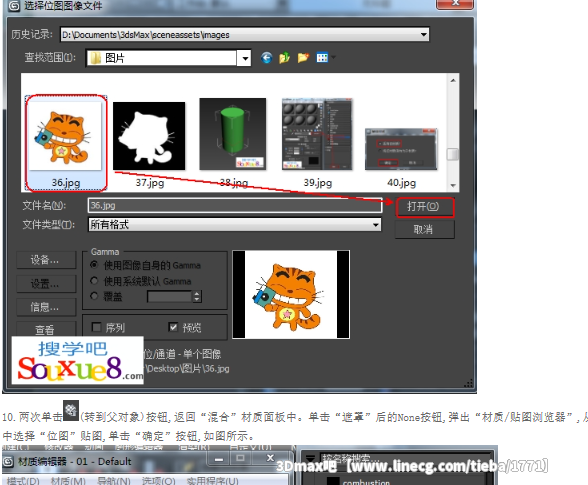Click the 文件名 input field
Screen dimensions: 588x485
(235, 206)
